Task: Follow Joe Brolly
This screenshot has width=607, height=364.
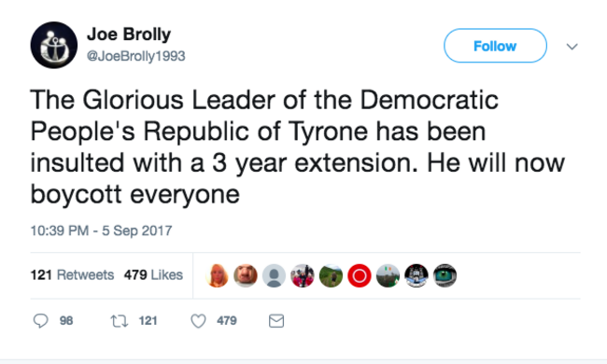Action: 495,46
